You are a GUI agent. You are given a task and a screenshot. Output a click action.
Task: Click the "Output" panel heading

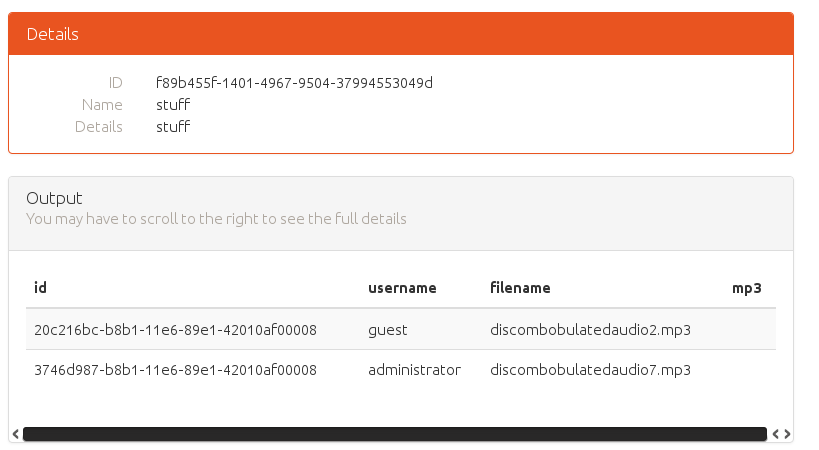pyautogui.click(x=54, y=198)
